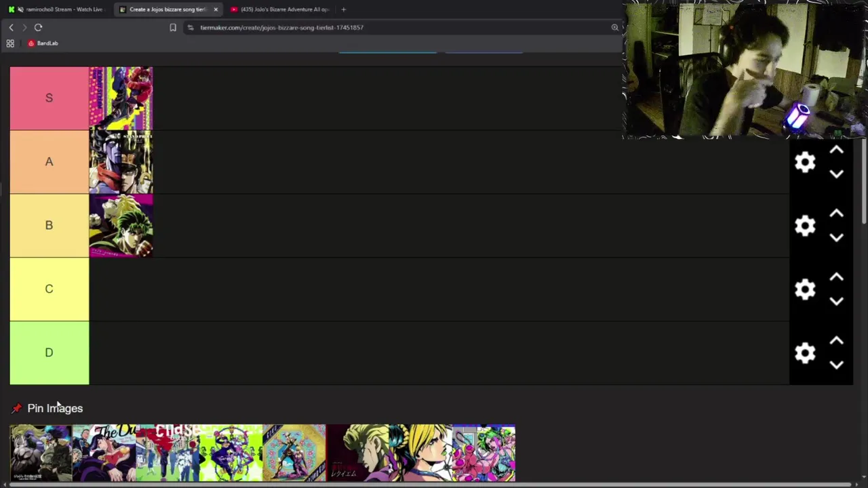The width and height of the screenshot is (868, 488).
Task: Pick the blonde braided-hair unranked image
Action: click(420, 453)
